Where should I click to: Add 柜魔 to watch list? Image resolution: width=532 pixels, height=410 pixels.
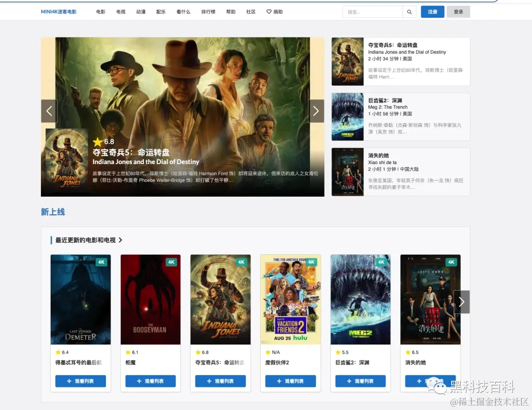151,381
